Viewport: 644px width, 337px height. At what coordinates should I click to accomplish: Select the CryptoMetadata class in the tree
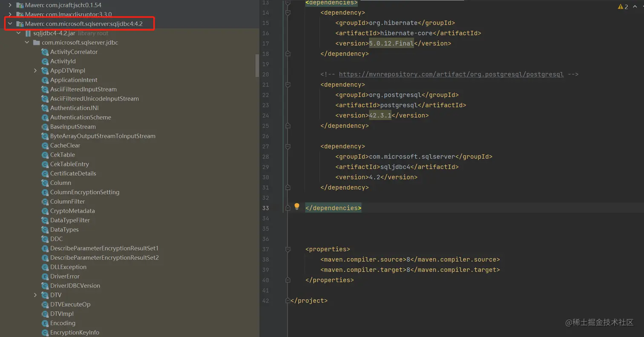[72, 211]
